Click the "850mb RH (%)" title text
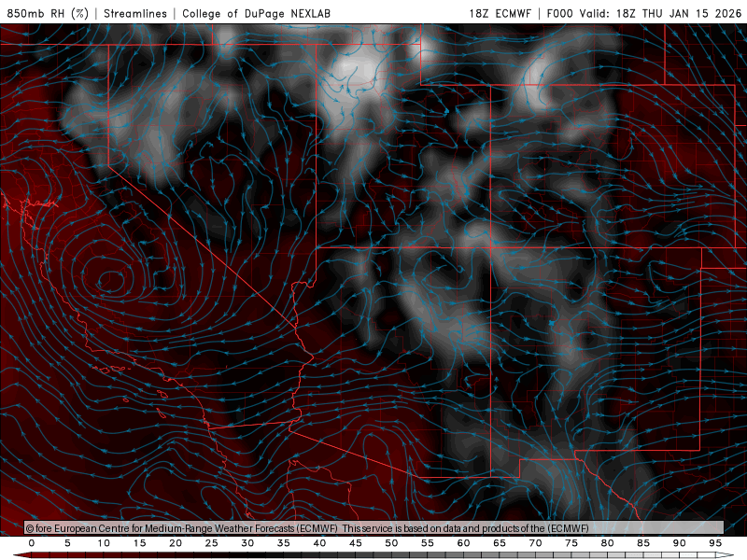This screenshot has height=560, width=747. [x=48, y=13]
